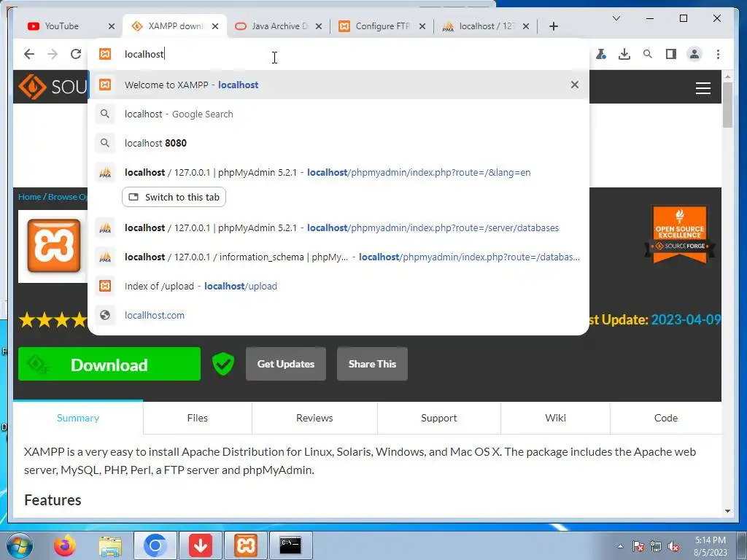Follow the Home breadcrumb link
Image resolution: width=747 pixels, height=560 pixels.
29,197
